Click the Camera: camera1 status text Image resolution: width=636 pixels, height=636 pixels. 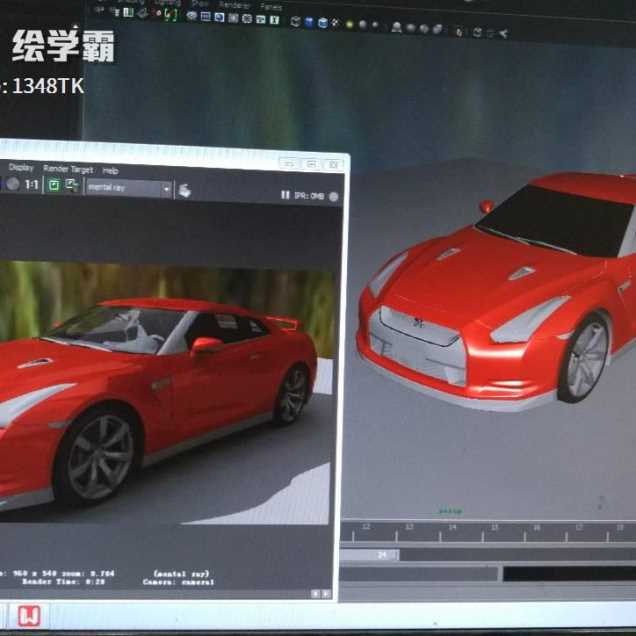click(x=178, y=582)
